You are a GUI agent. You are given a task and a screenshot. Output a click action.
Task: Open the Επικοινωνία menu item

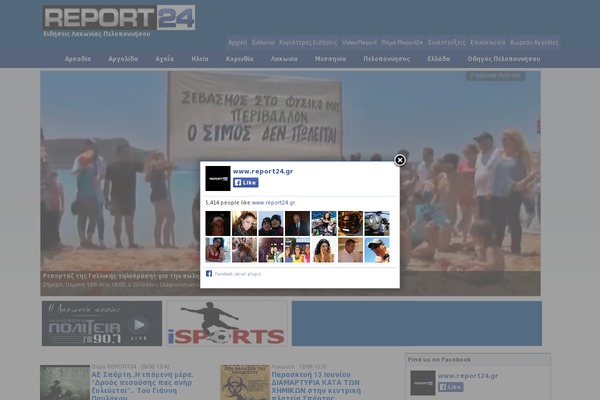point(488,42)
